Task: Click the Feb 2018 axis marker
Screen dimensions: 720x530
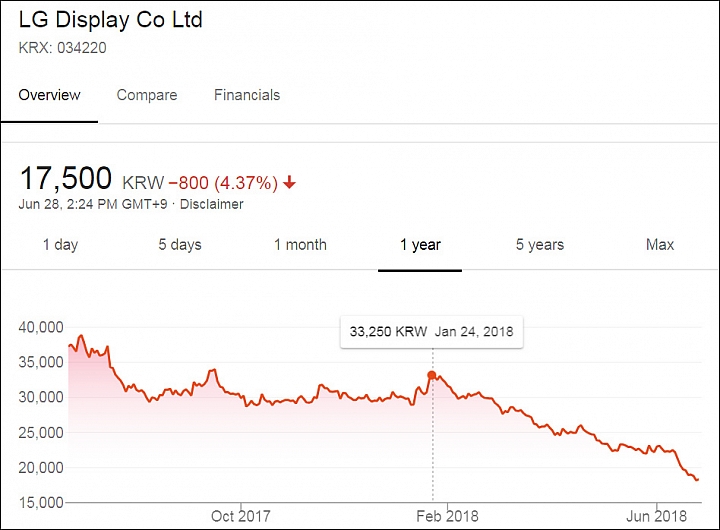Action: pos(447,516)
